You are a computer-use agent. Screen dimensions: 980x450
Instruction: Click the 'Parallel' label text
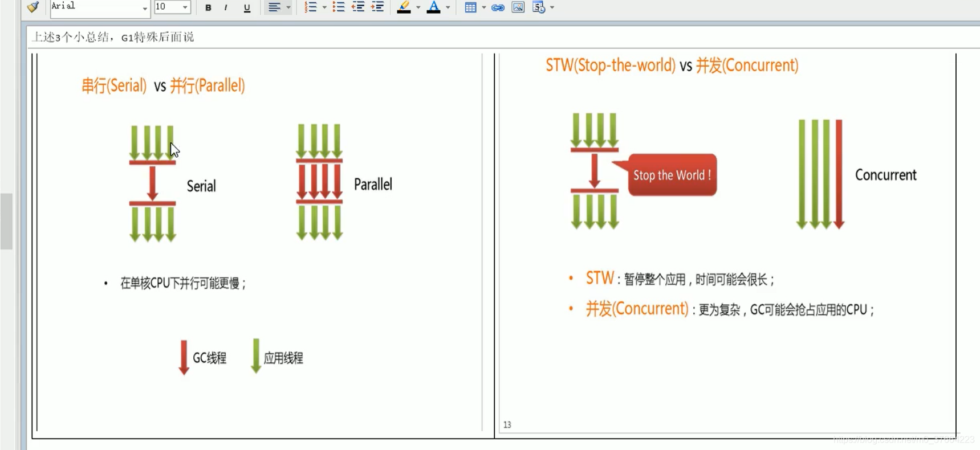(373, 184)
